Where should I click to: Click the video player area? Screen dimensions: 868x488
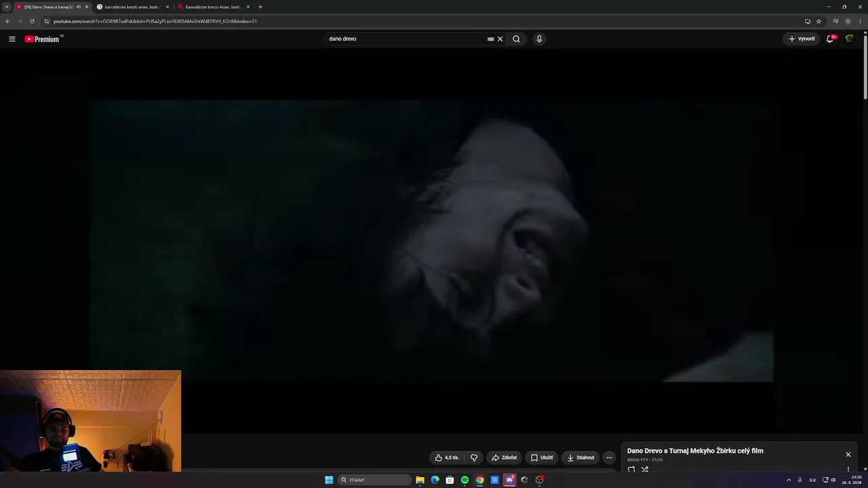point(431,241)
